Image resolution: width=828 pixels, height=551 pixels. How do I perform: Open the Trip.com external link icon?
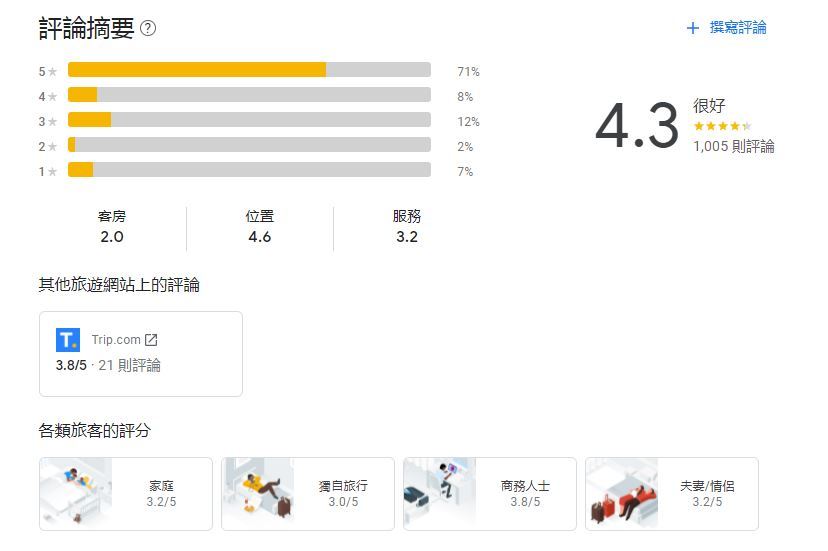151,340
